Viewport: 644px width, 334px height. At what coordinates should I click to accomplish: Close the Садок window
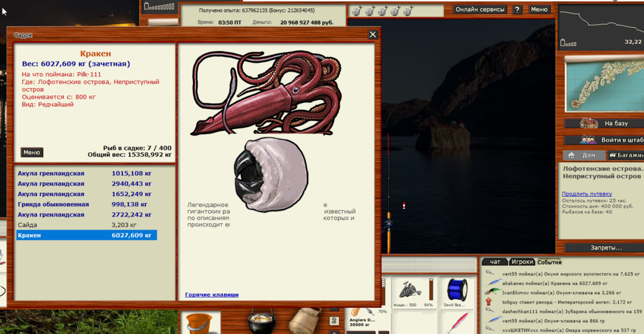[x=372, y=35]
